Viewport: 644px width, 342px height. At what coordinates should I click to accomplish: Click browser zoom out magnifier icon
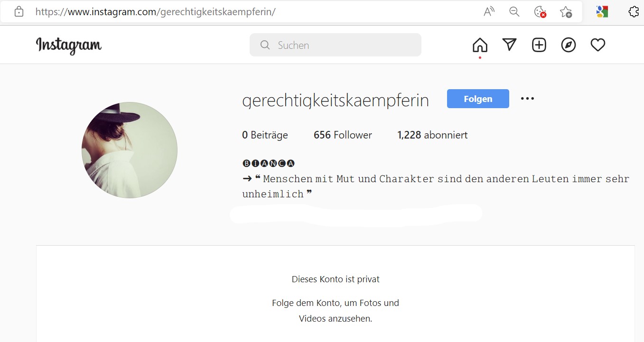pyautogui.click(x=514, y=12)
